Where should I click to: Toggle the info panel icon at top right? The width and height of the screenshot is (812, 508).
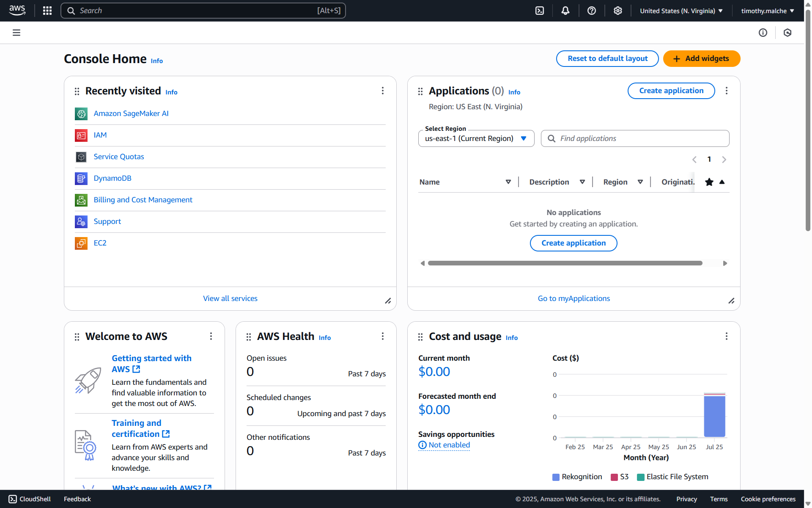(763, 33)
